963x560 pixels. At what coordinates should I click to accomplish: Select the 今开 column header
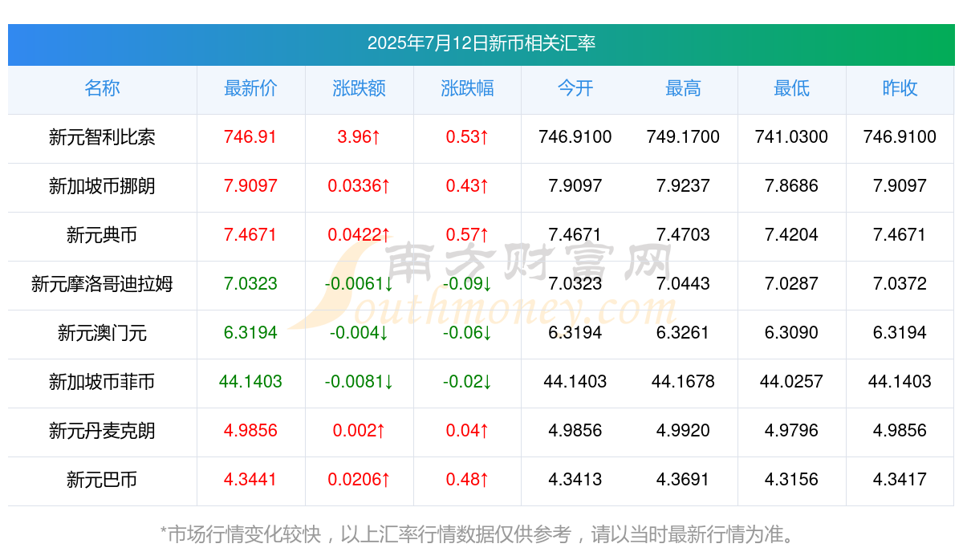pyautogui.click(x=575, y=88)
